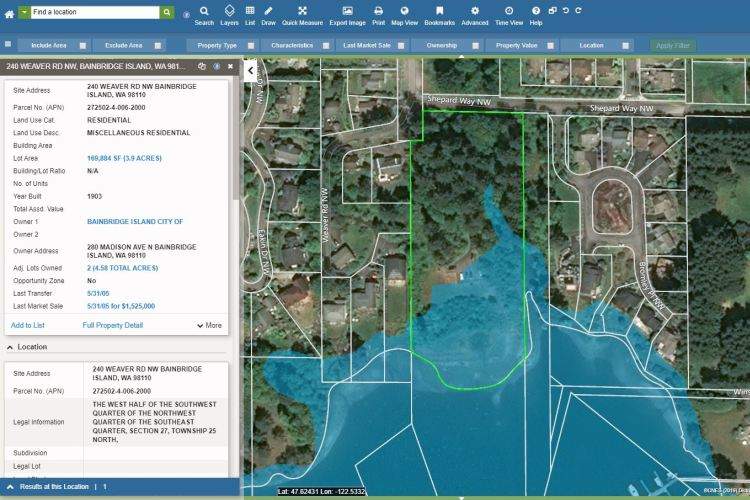Open the Property Type filter

point(217,45)
